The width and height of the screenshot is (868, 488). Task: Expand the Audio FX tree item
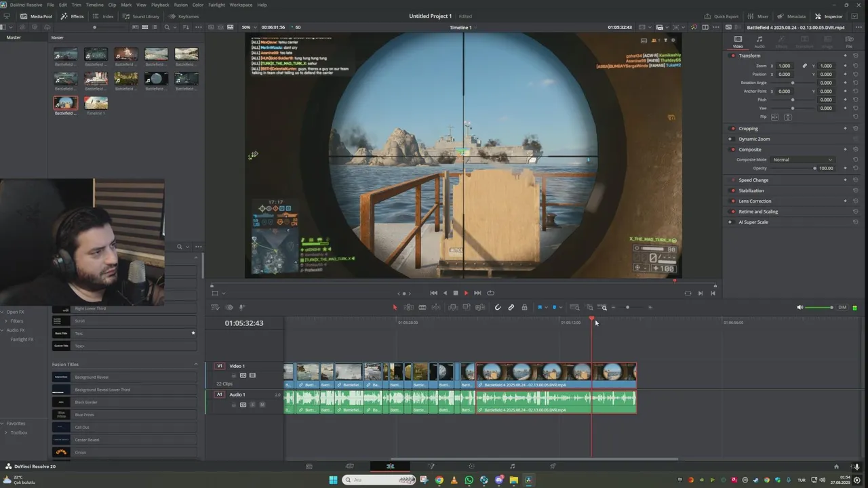[3, 330]
